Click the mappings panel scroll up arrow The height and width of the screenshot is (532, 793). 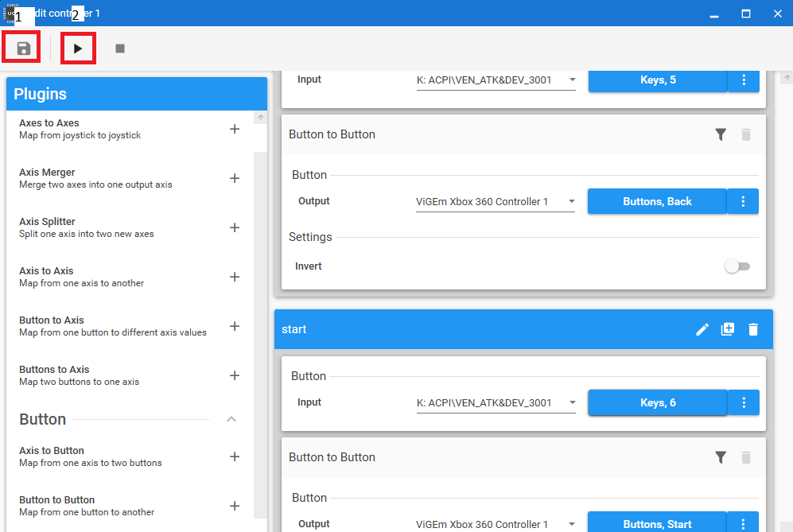pyautogui.click(x=787, y=78)
